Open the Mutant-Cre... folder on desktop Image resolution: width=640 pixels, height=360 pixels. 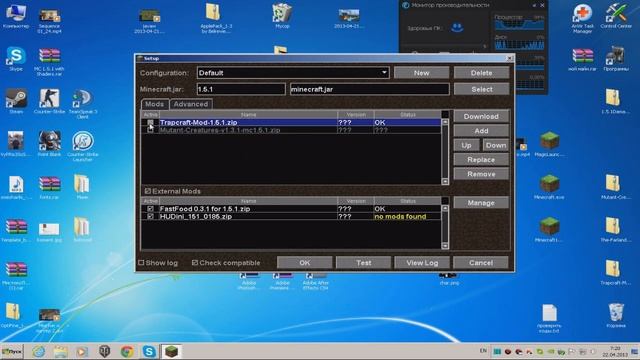pyautogui.click(x=613, y=187)
